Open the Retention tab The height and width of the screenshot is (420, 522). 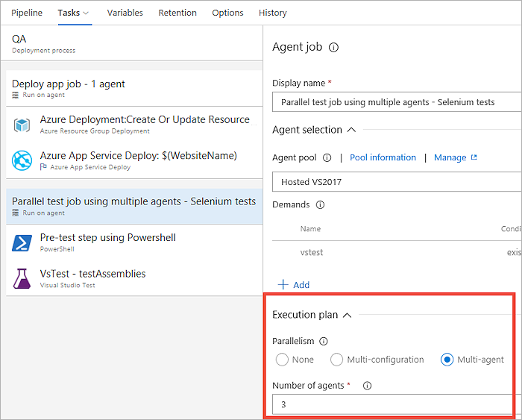pyautogui.click(x=177, y=13)
